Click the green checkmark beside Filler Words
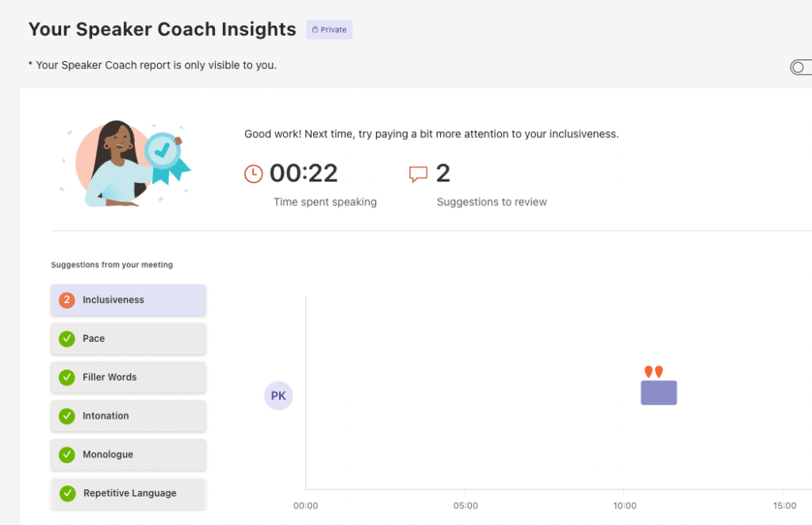This screenshot has height=525, width=812. [67, 377]
